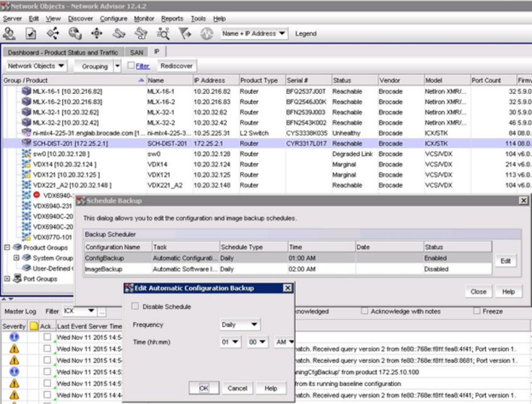Open the Server menu

coord(12,19)
